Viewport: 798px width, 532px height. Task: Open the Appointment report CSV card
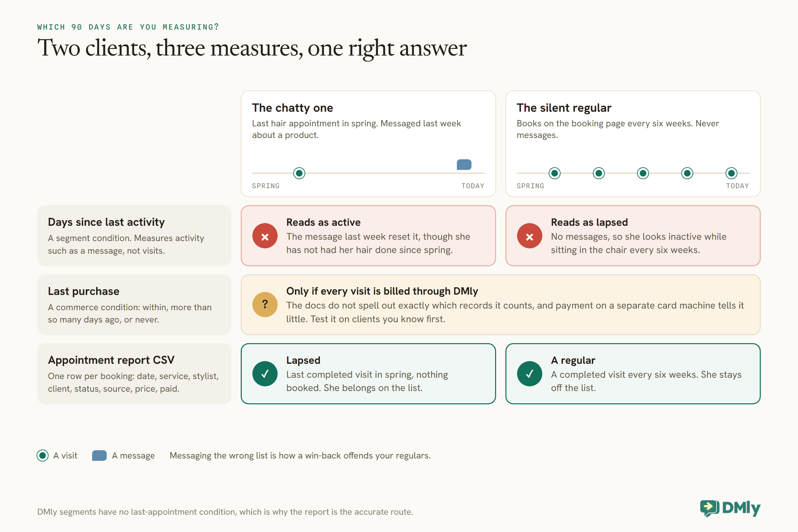point(134,373)
